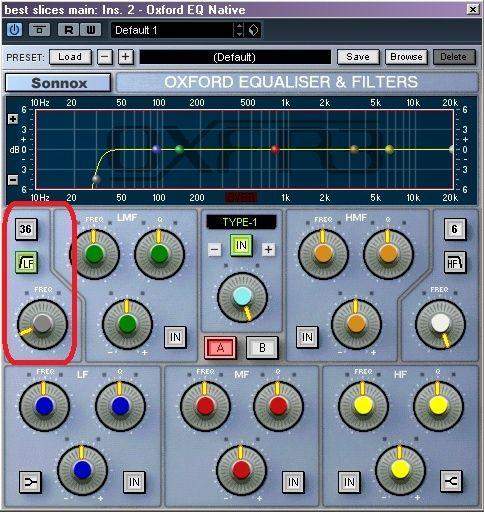Select the green LMF node on graph
This screenshot has height=512, width=484.
pyautogui.click(x=179, y=149)
